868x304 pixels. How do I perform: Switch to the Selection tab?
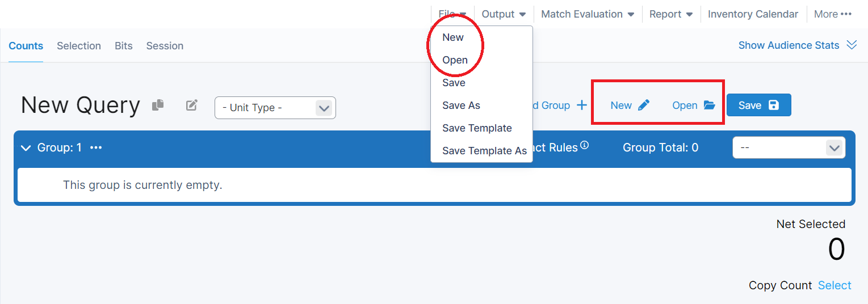(x=79, y=46)
